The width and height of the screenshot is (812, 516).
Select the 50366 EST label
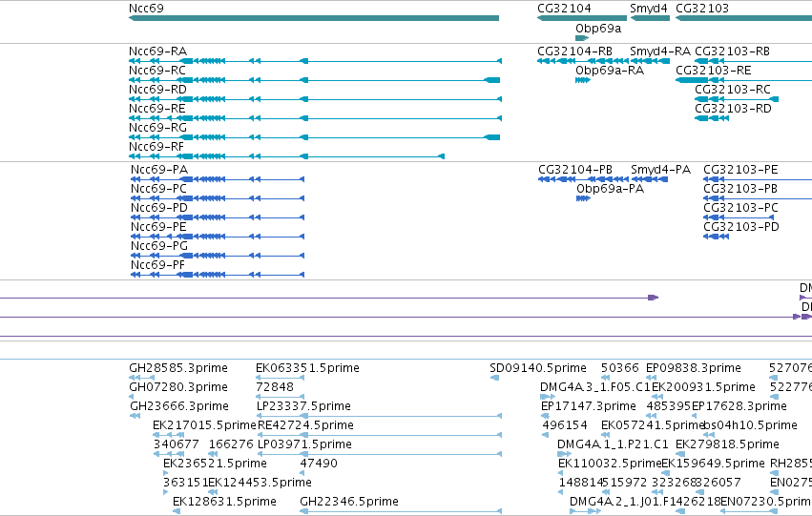(x=620, y=368)
